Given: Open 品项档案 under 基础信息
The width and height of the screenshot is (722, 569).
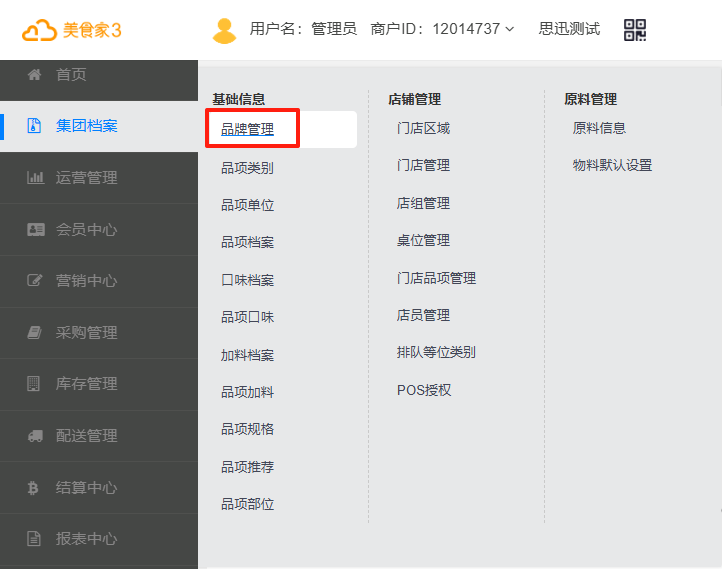Looking at the screenshot, I should pyautogui.click(x=247, y=242).
